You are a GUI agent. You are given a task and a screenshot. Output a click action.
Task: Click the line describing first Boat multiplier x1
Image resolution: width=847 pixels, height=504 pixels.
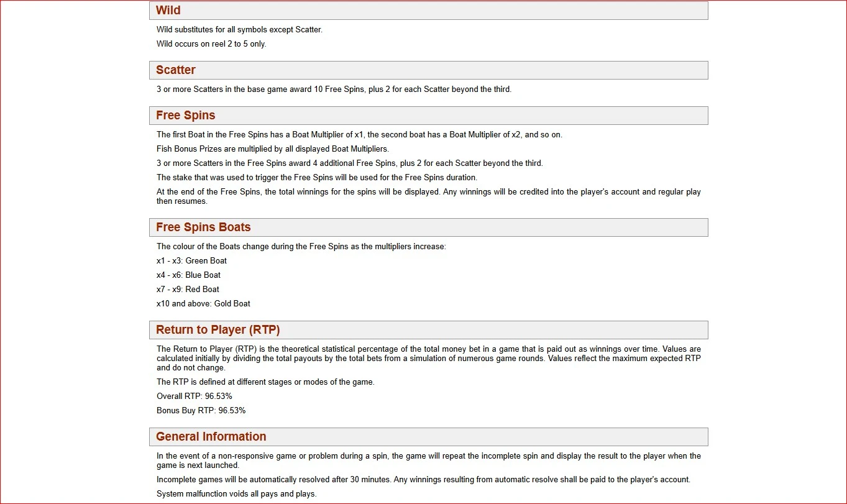[x=359, y=135]
